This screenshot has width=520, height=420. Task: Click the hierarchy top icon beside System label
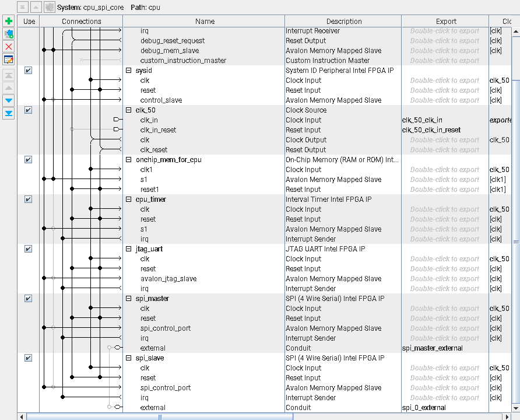coord(22,7)
